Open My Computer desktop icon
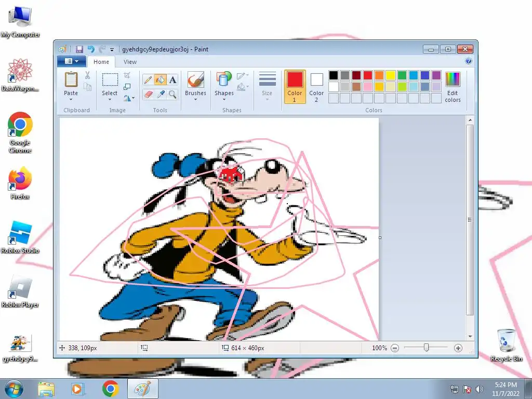532x399 pixels. [20, 22]
